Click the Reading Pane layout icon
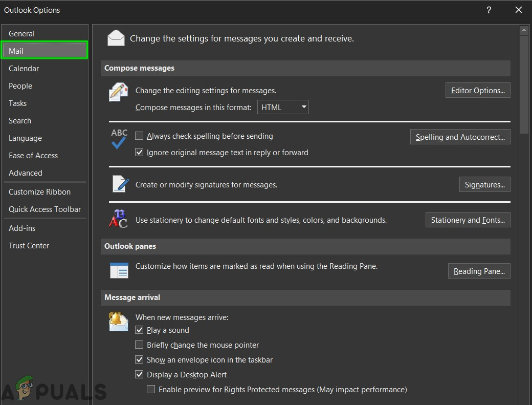 119,270
